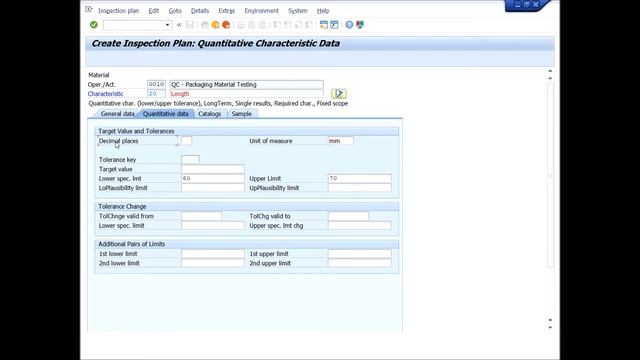The height and width of the screenshot is (360, 640).
Task: Click the 2nd lower limit field
Action: (x=213, y=263)
